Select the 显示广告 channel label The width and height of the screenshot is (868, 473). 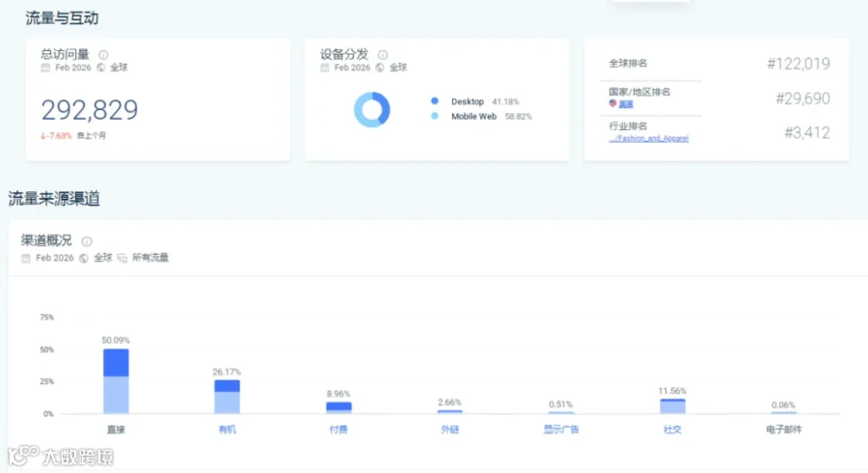(560, 430)
